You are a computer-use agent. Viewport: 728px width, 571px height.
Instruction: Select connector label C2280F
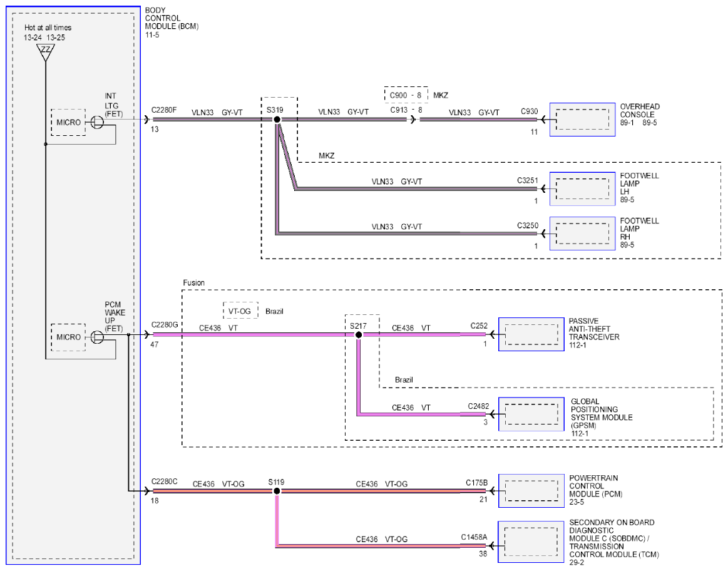(164, 110)
